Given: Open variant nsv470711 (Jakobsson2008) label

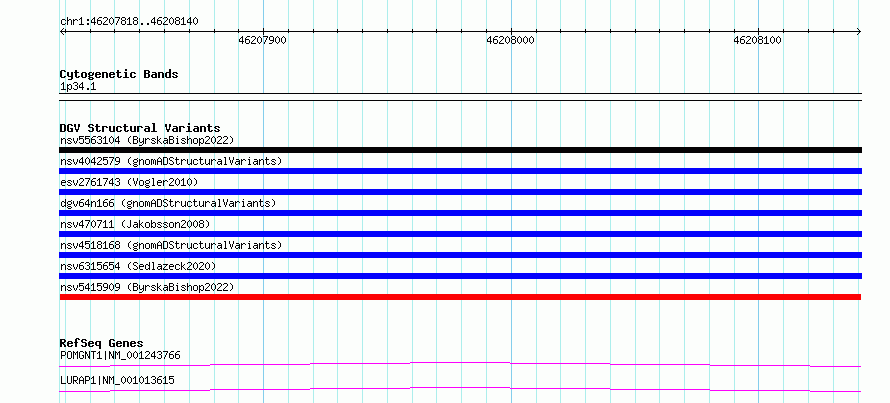Looking at the screenshot, I should click(135, 224).
